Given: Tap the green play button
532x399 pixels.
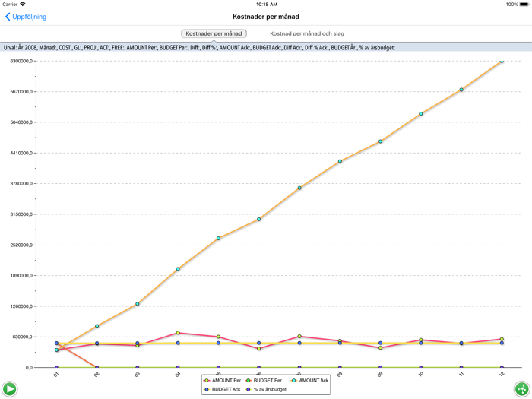Looking at the screenshot, I should [9, 389].
